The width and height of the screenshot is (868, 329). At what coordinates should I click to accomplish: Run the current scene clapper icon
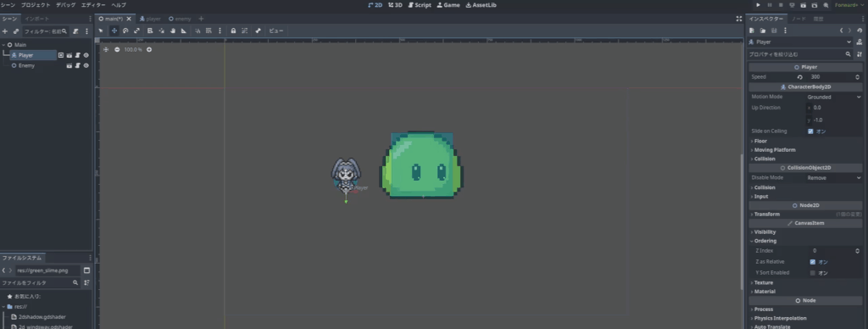[x=804, y=5]
